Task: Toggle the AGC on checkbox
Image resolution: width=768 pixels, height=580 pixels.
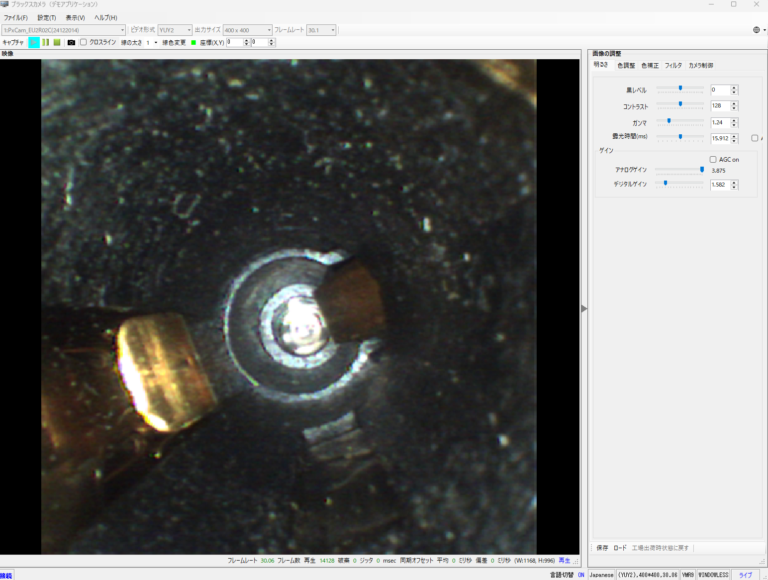Action: pyautogui.click(x=712, y=159)
